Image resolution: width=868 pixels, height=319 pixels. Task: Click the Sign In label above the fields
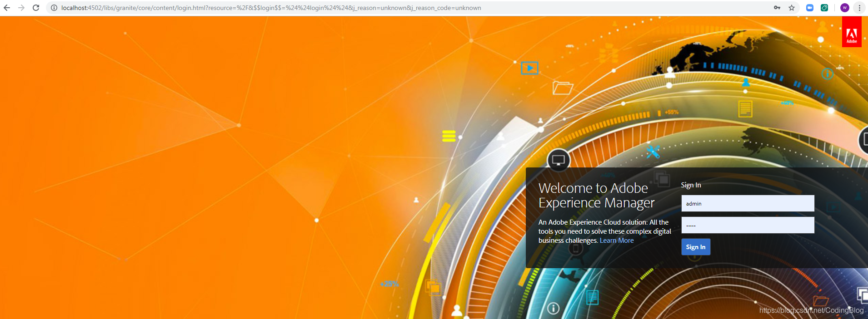pyautogui.click(x=691, y=185)
